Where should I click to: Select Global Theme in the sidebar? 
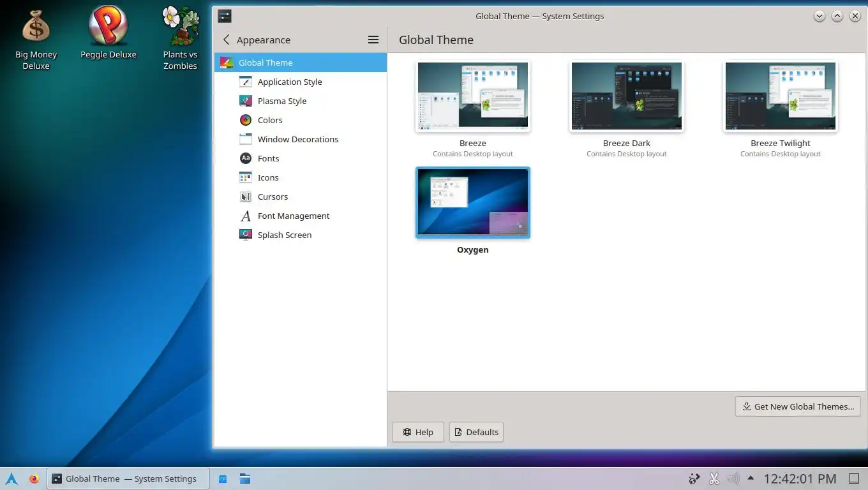[x=300, y=63]
